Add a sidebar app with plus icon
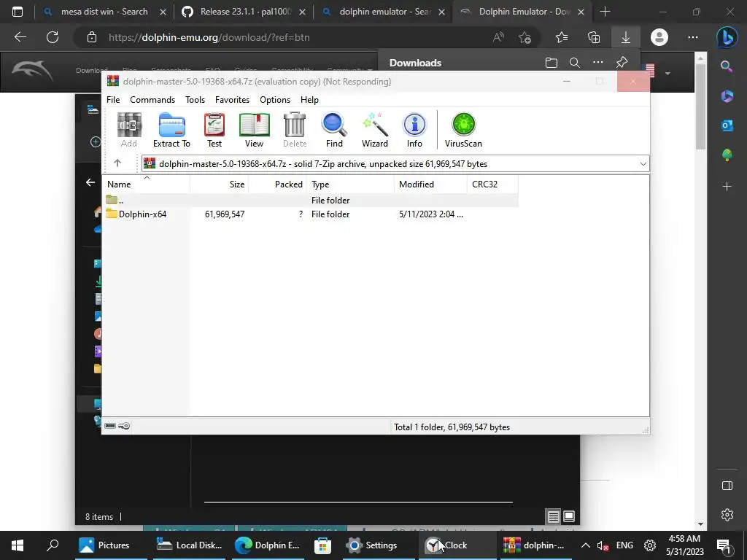The height and width of the screenshot is (560, 747). tap(727, 186)
